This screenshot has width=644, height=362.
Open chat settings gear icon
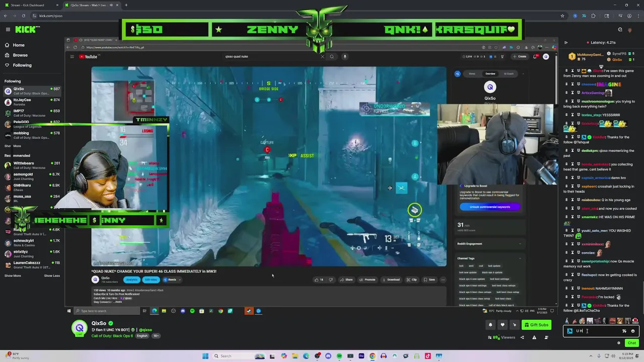coord(619,343)
